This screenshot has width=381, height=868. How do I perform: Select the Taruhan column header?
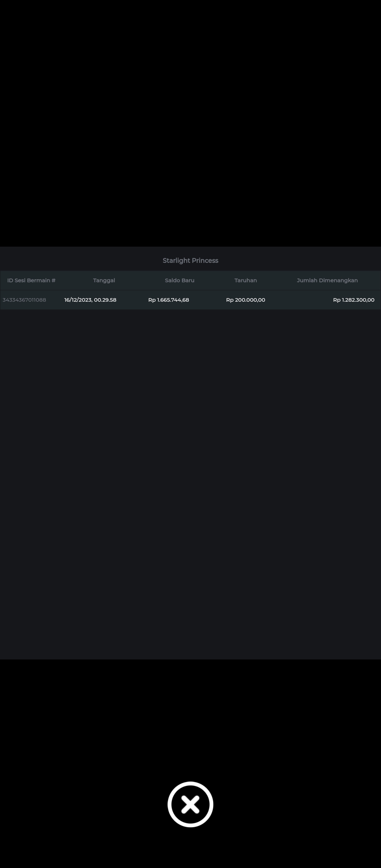tap(246, 280)
